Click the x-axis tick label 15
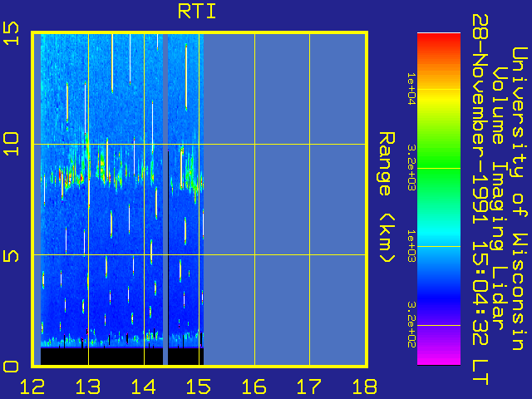Image resolution: width=532 pixels, height=399 pixels. click(199, 387)
